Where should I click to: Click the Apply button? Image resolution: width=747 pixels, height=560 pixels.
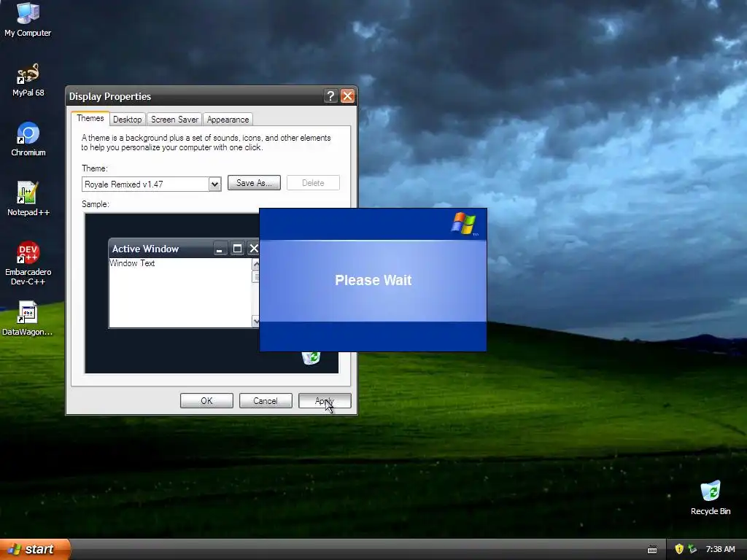point(325,401)
